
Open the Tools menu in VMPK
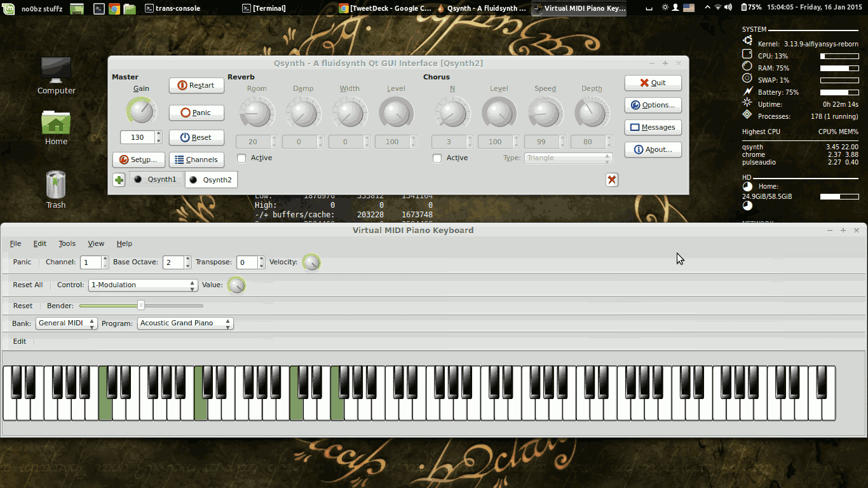pos(67,243)
